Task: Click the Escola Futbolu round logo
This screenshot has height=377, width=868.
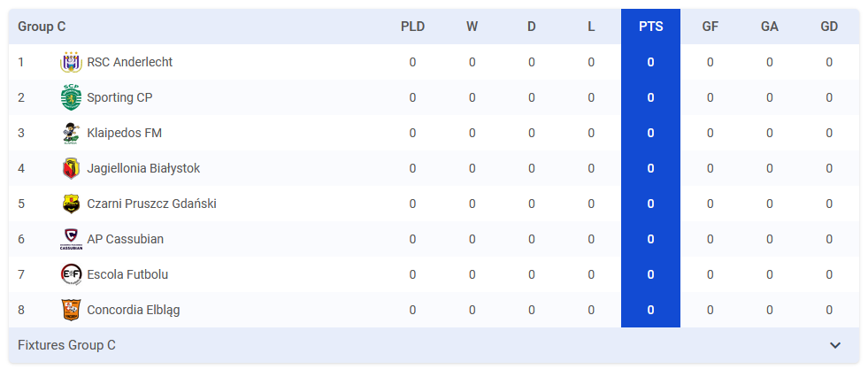Action: point(71,274)
